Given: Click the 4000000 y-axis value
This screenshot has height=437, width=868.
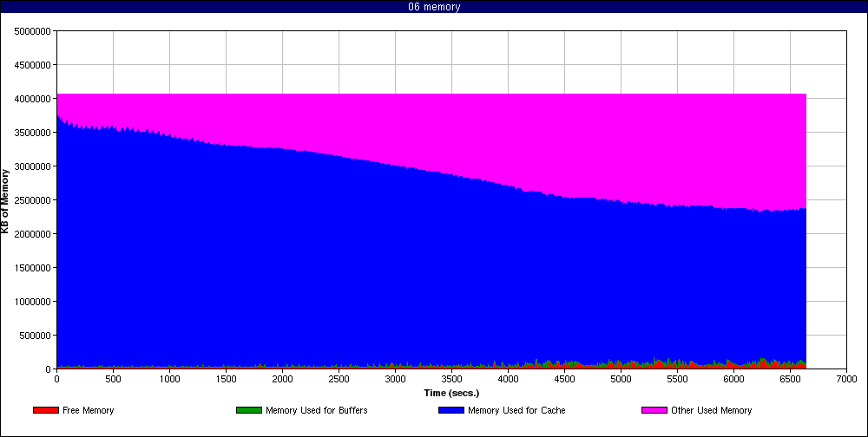Looking at the screenshot, I should pos(33,99).
